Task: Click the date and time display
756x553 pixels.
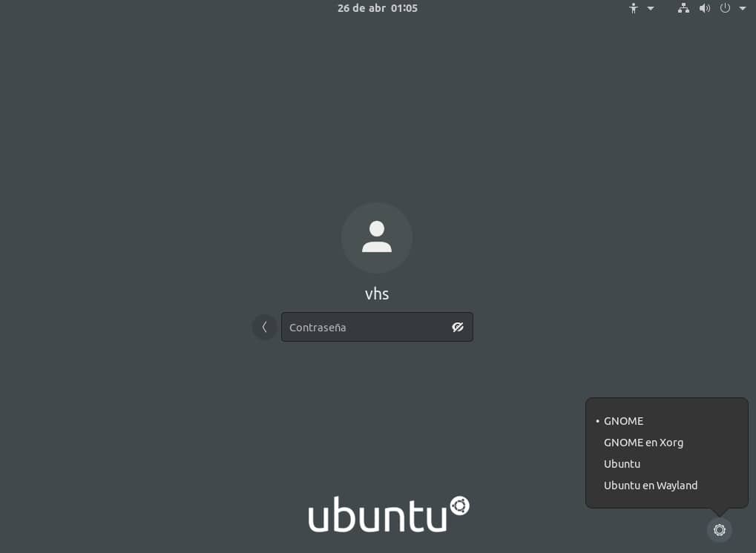Action: pos(378,8)
